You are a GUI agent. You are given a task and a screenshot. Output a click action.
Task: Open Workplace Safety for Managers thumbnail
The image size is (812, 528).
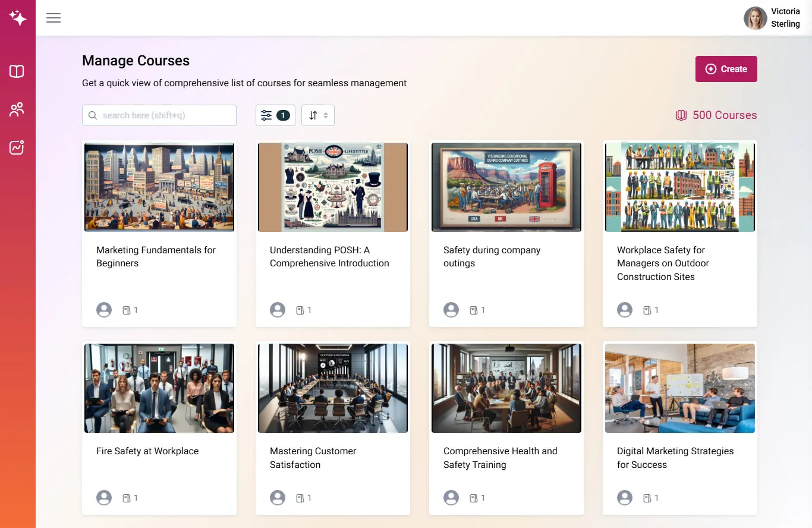click(x=680, y=187)
